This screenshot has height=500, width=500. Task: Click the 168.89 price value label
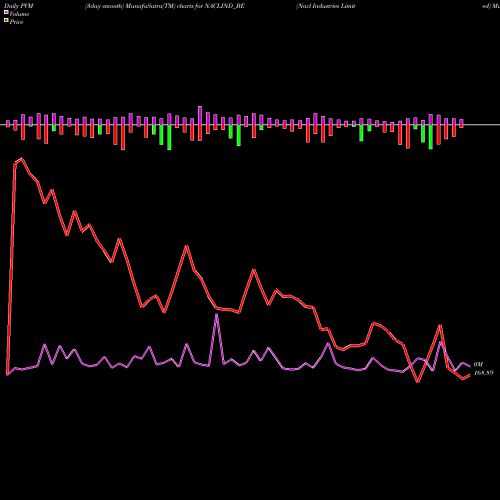tap(483, 373)
